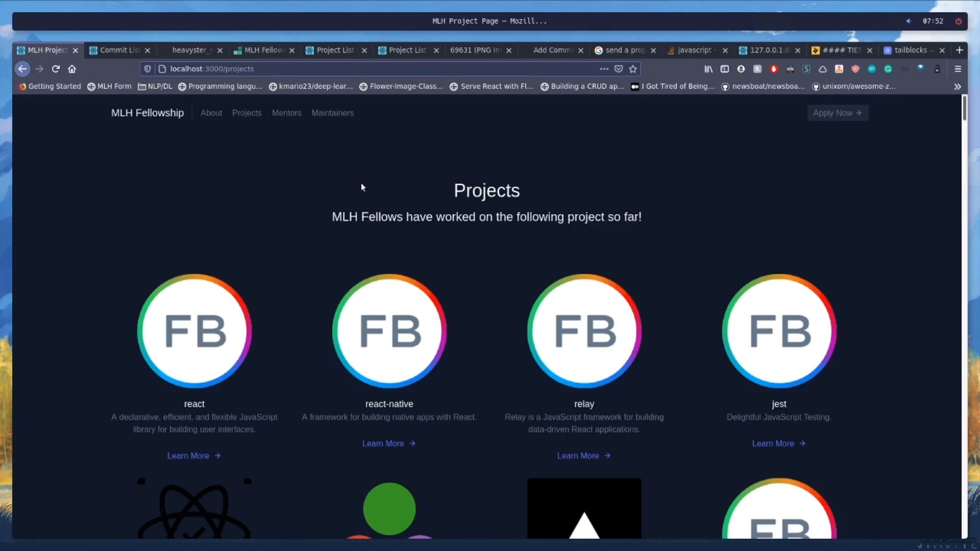
Task: Save the page to Pocket
Action: tap(618, 69)
